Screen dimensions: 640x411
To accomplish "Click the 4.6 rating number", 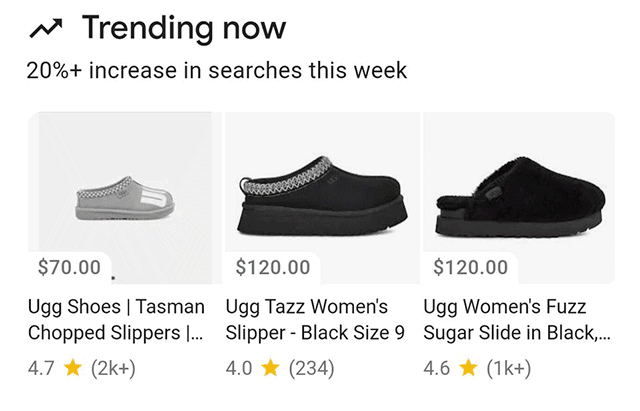I will click(x=436, y=369).
